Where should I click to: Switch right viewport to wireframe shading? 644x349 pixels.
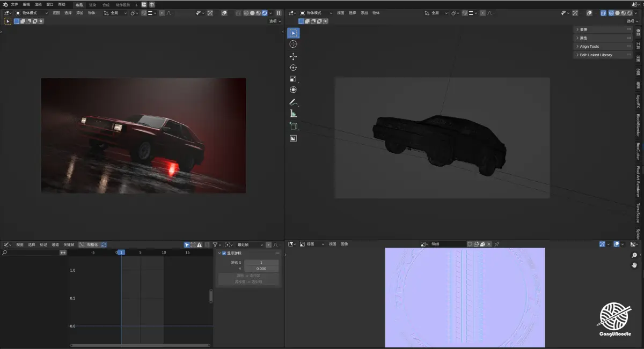[x=611, y=13]
